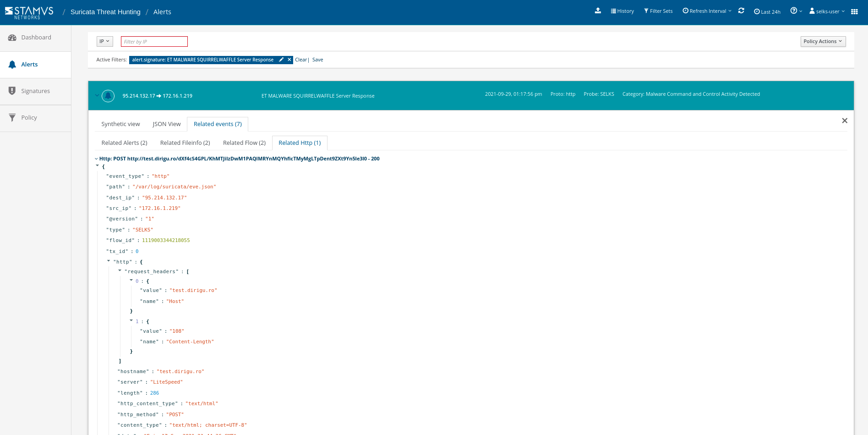Open the Policy Actions dropdown

pos(823,41)
